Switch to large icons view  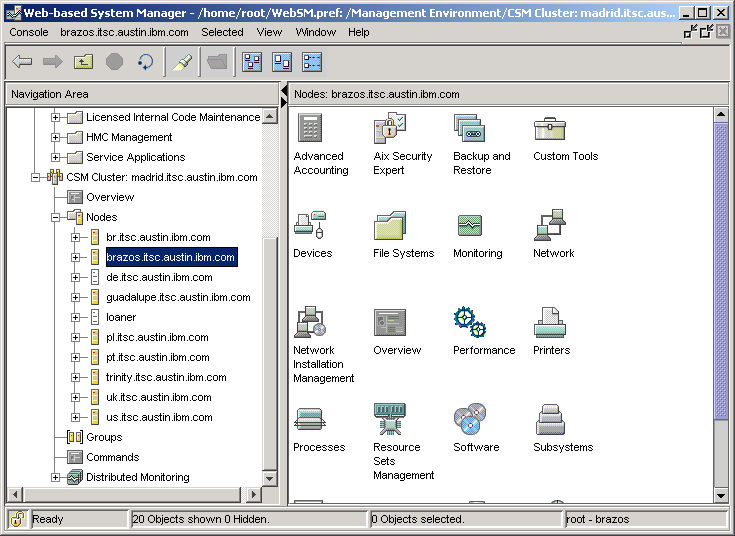252,61
